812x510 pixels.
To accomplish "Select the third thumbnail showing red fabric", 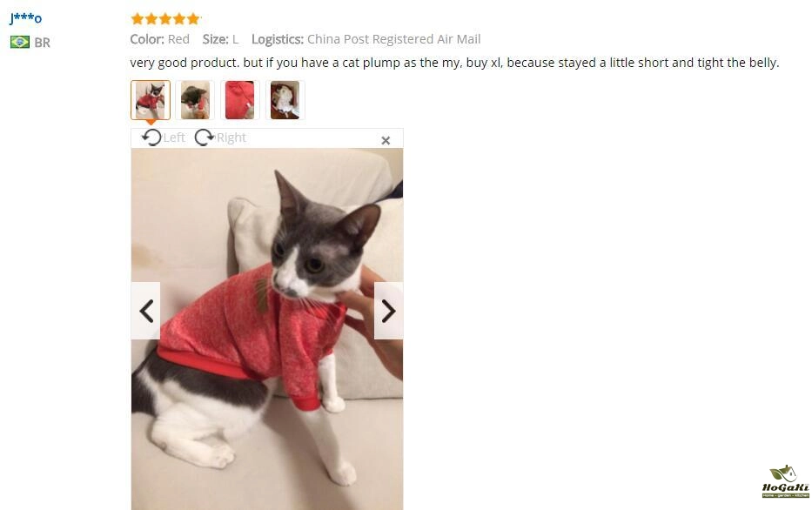I will click(239, 100).
